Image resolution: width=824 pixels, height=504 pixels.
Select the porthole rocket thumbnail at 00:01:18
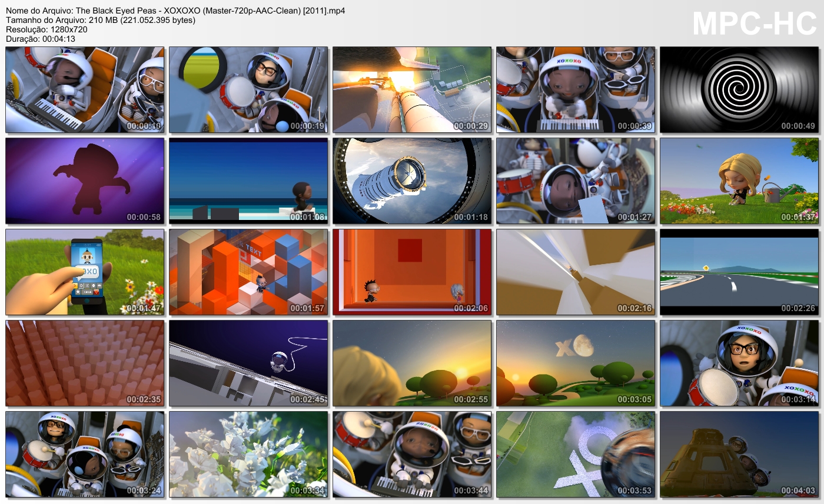pyautogui.click(x=412, y=181)
